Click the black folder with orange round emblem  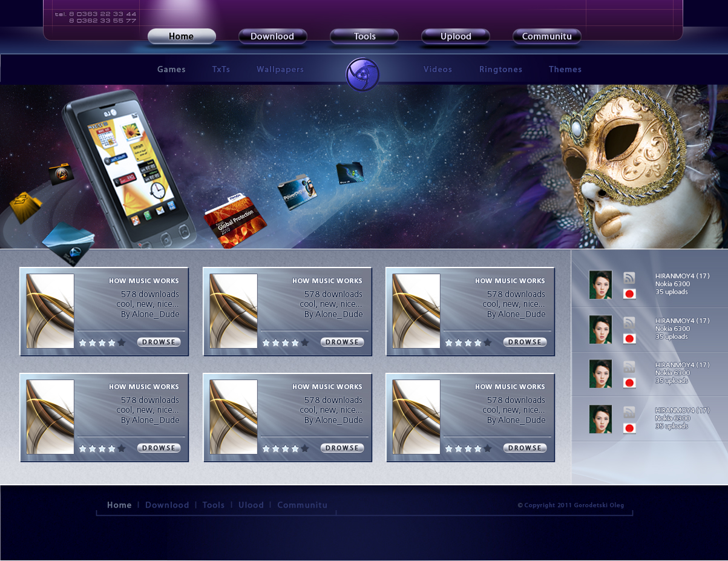pos(61,174)
